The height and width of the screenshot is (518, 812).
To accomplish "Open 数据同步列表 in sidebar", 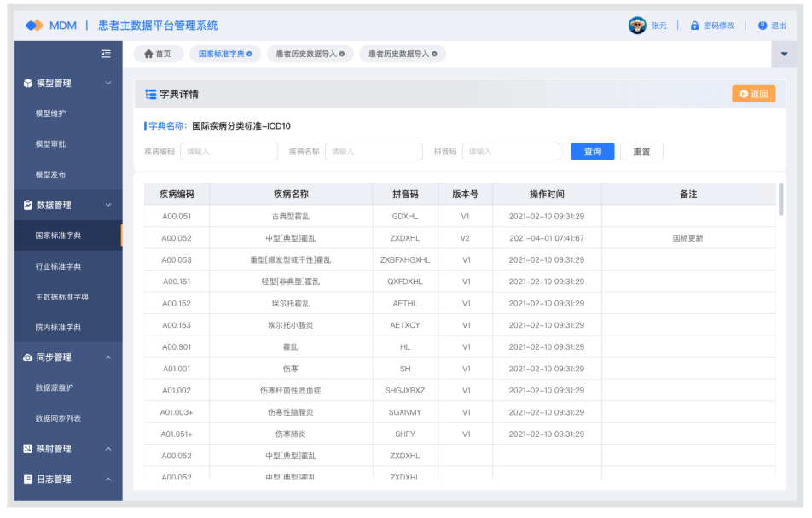I will coord(58,418).
